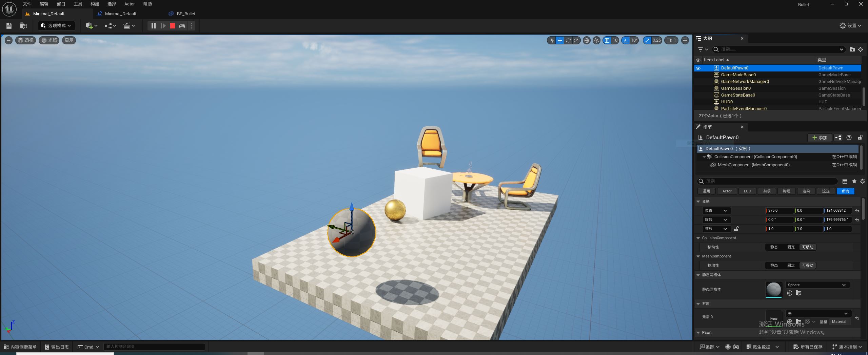The width and height of the screenshot is (868, 355).
Task: Click the Outliner create new folder icon
Action: pos(852,49)
